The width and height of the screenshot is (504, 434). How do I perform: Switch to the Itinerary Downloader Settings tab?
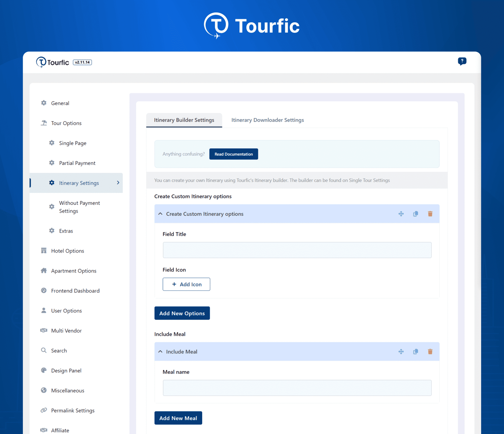point(268,120)
